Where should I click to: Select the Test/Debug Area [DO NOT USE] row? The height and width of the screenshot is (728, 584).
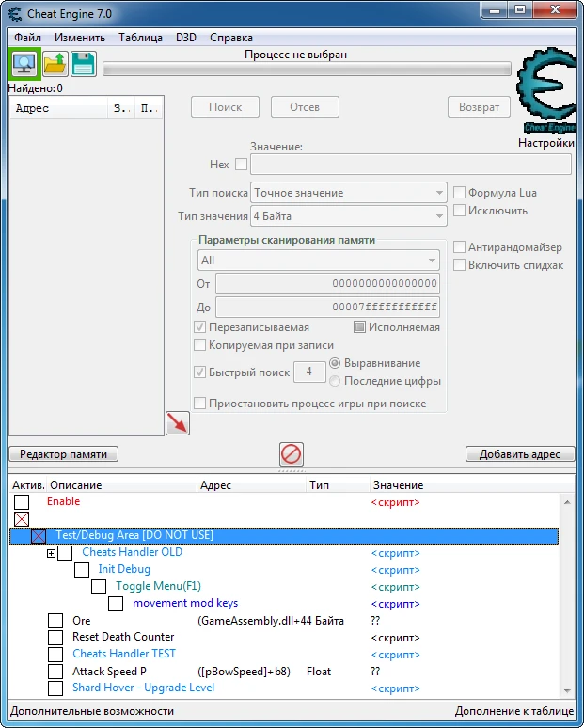284,536
